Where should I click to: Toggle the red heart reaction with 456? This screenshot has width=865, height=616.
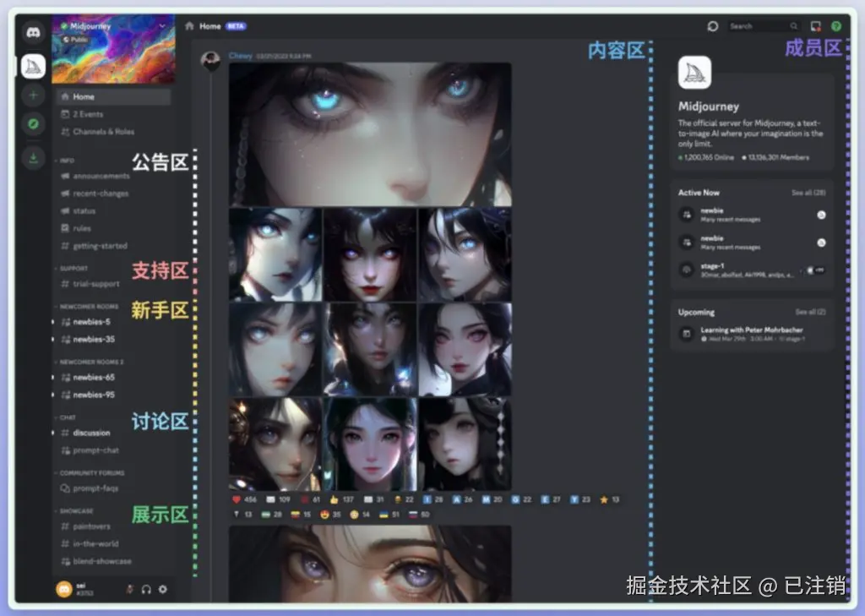pos(244,499)
